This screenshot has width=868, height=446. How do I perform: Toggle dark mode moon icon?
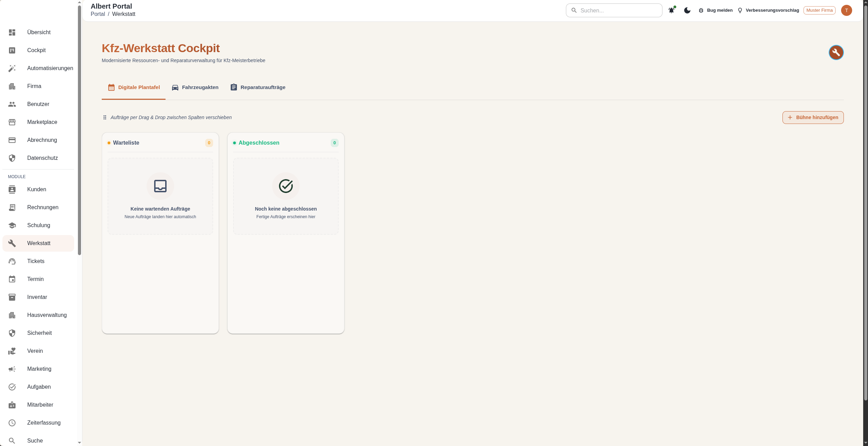pyautogui.click(x=687, y=10)
